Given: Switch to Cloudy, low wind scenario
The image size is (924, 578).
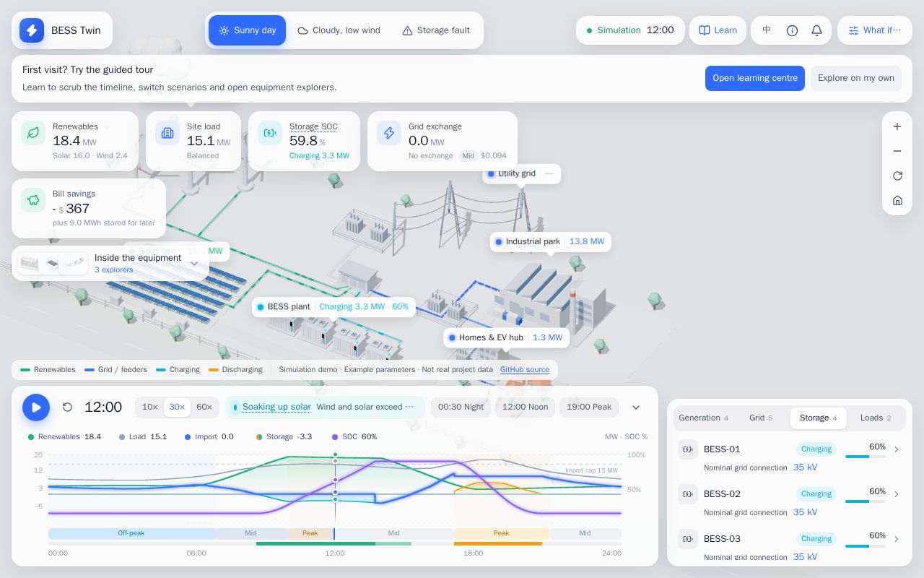Looking at the screenshot, I should tap(339, 30).
